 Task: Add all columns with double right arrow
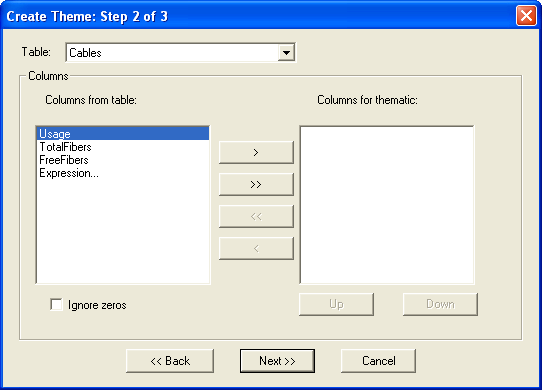[256, 184]
